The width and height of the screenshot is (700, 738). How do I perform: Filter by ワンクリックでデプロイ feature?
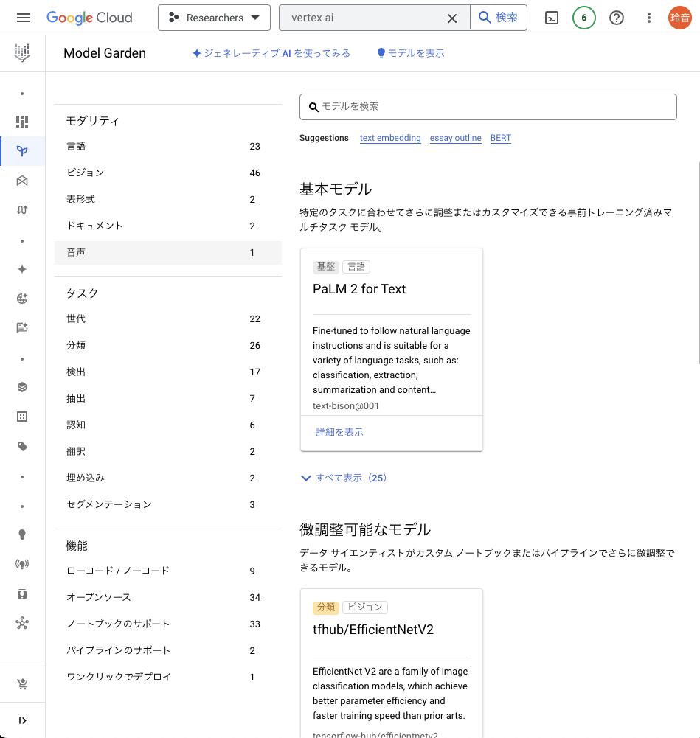(x=168, y=678)
